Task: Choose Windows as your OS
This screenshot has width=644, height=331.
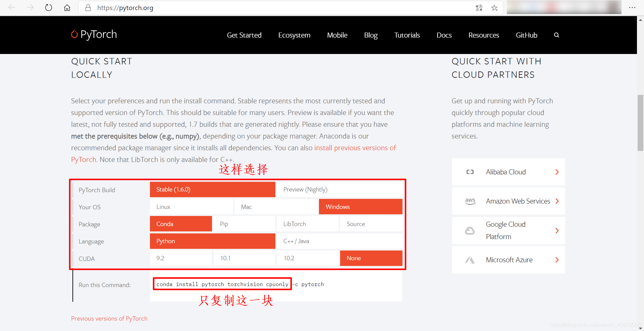Action: click(361, 207)
